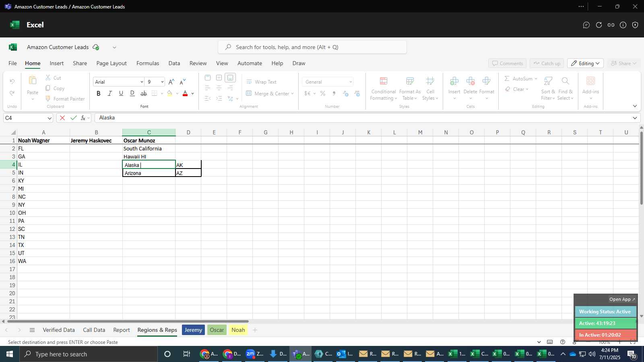Expand the formula bar
644x362 pixels.
coord(635,118)
